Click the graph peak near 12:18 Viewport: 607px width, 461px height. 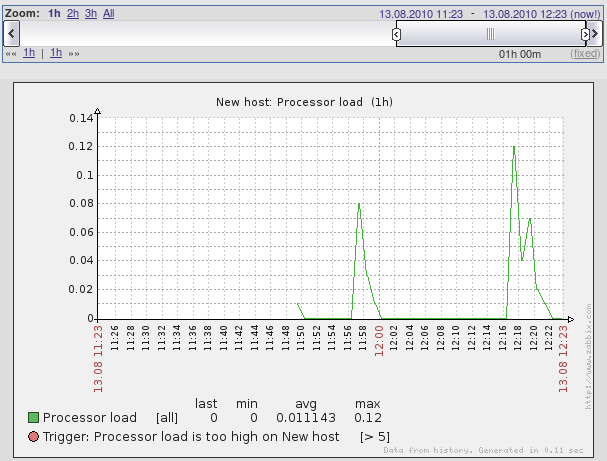click(514, 147)
